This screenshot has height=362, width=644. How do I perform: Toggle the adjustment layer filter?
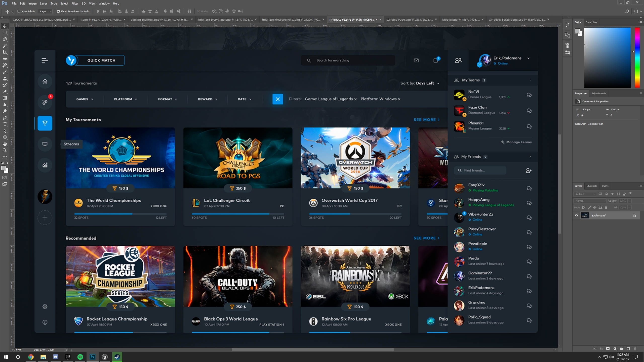[x=606, y=194]
